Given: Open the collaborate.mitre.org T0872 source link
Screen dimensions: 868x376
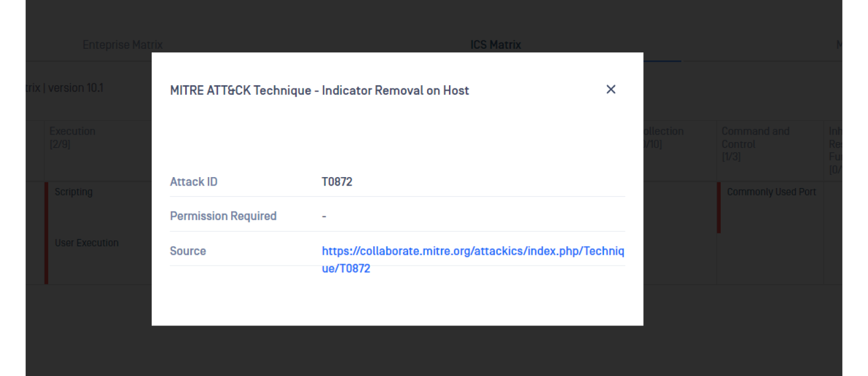Looking at the screenshot, I should coord(473,260).
